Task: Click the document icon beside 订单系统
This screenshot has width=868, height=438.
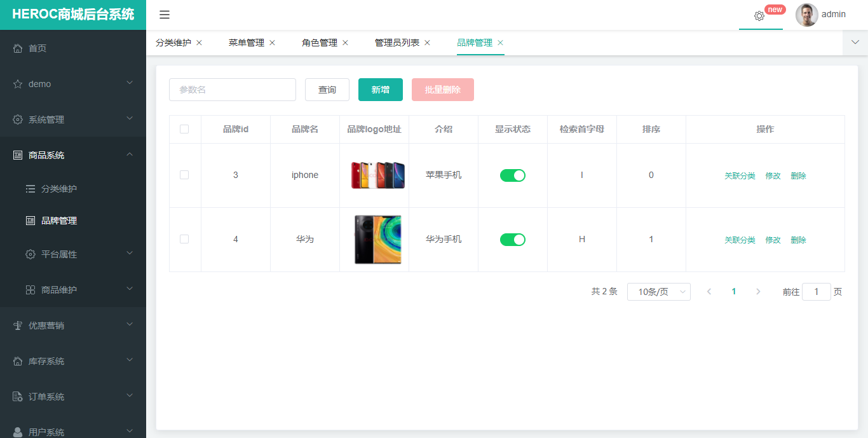Action: (18, 397)
